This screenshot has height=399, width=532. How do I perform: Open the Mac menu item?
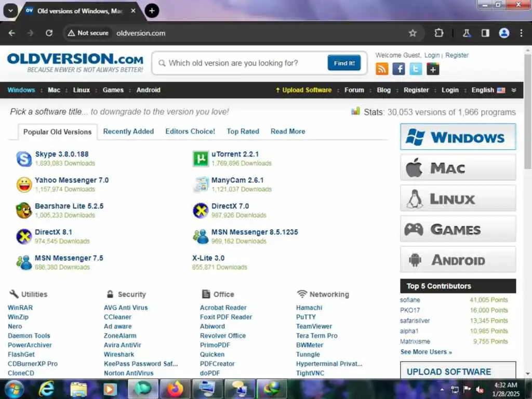(x=54, y=90)
